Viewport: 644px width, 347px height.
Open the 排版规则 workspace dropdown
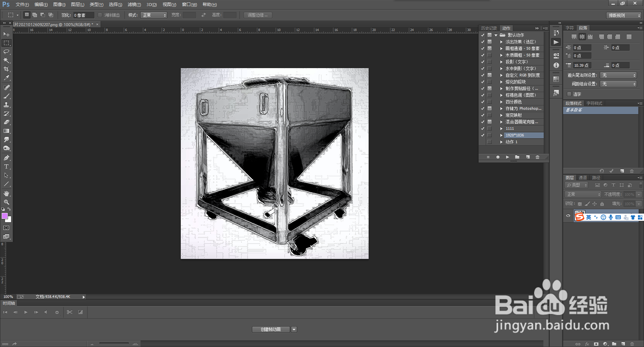pyautogui.click(x=624, y=15)
